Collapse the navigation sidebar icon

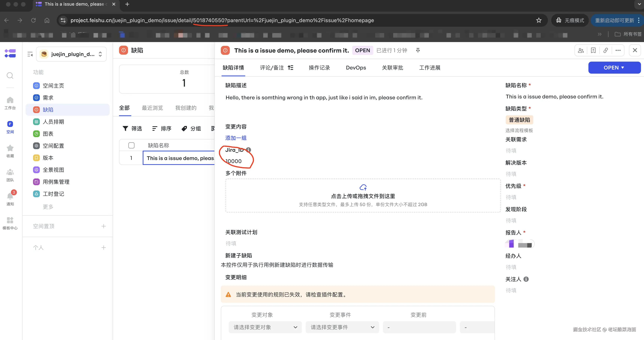(30, 54)
